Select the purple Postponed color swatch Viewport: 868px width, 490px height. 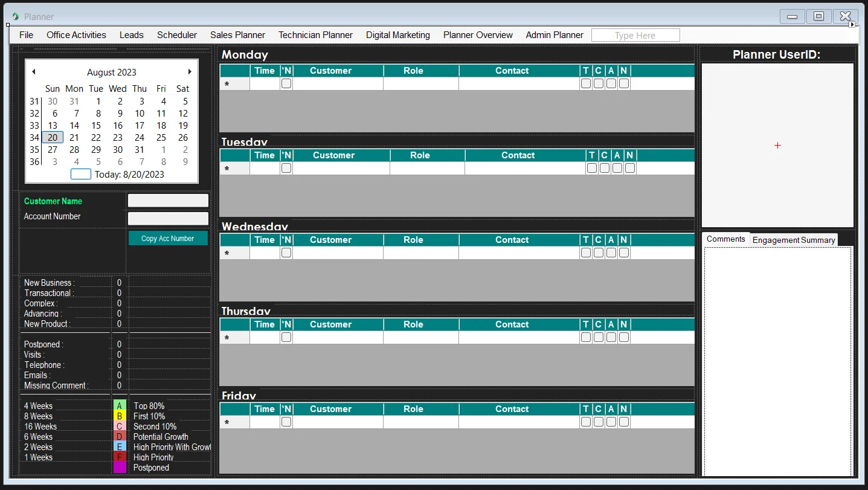coord(120,468)
